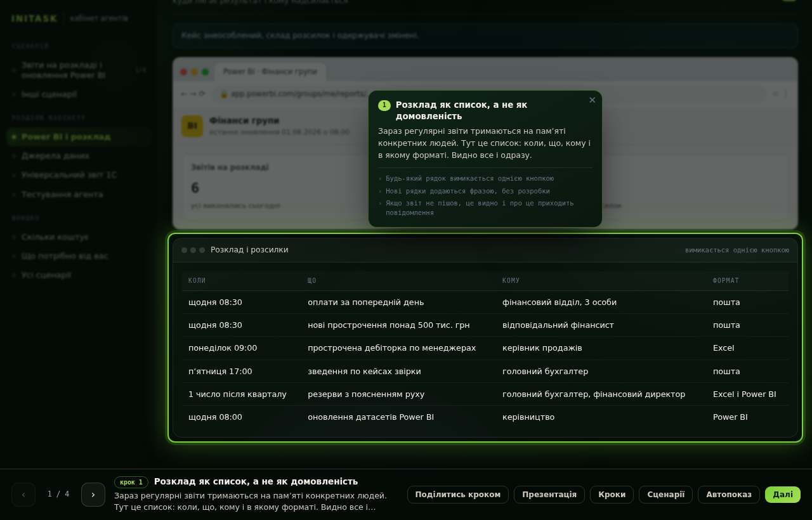Click row 'оплати за попередній день'
Image resolution: width=812 pixels, height=520 pixels.
click(x=485, y=302)
